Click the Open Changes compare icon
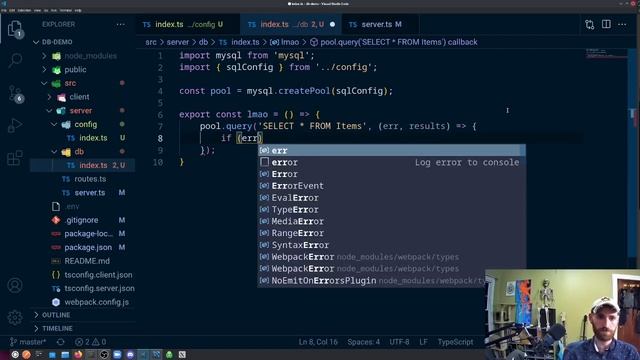Image resolution: width=640 pixels, height=360 pixels. (589, 24)
